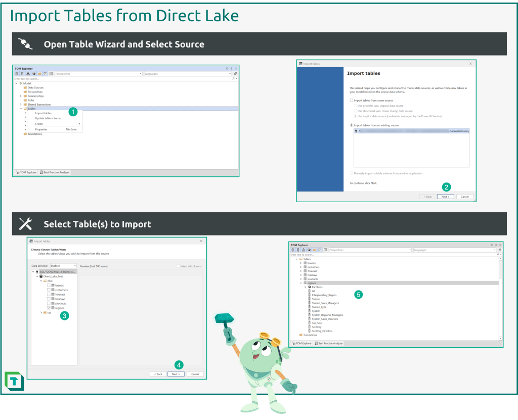The height and width of the screenshot is (420, 518).
Task: Open the Perspectives dropdown in top TOM Explorer
Action: pos(99,74)
